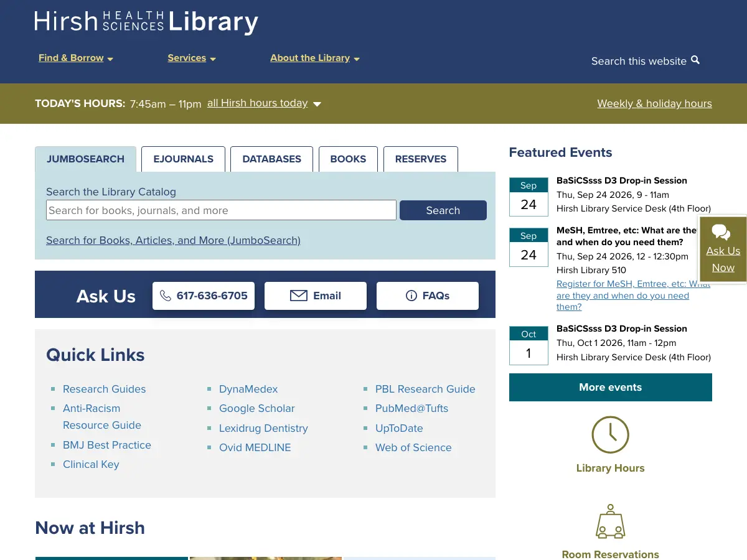Click the caret beside About the Library
This screenshot has width=747, height=560.
point(357,59)
